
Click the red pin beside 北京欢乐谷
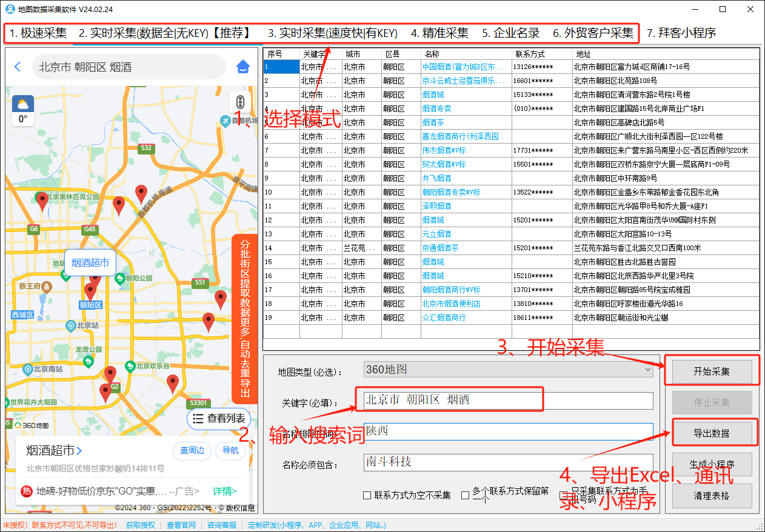[173, 385]
